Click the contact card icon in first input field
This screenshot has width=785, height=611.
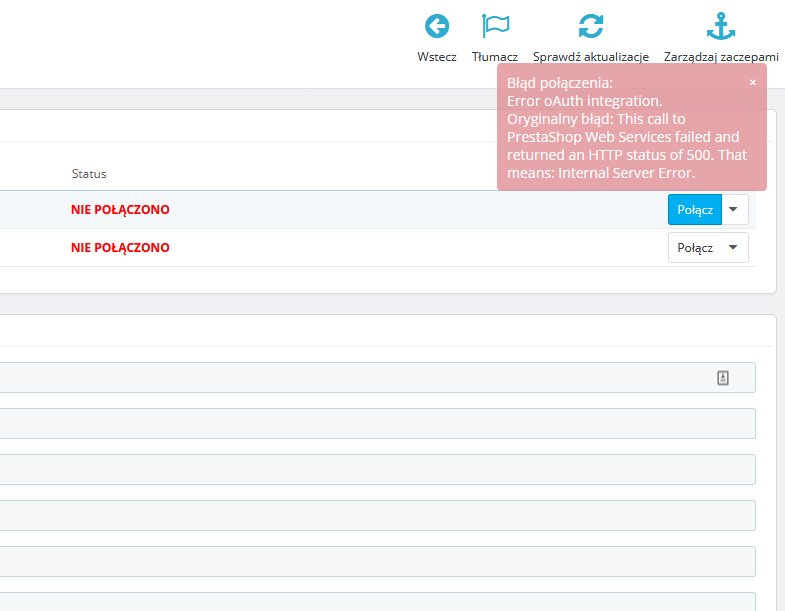[722, 378]
